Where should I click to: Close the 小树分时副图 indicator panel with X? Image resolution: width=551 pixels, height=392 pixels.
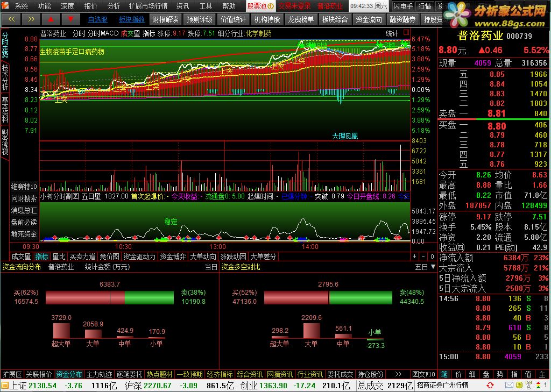pos(406,197)
